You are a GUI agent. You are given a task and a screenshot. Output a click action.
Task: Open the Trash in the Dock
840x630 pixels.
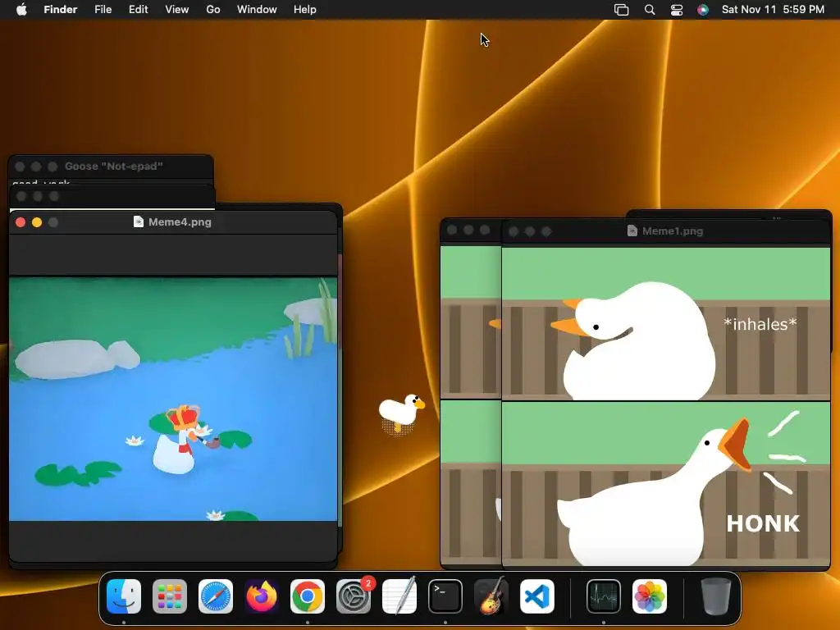pos(715,596)
